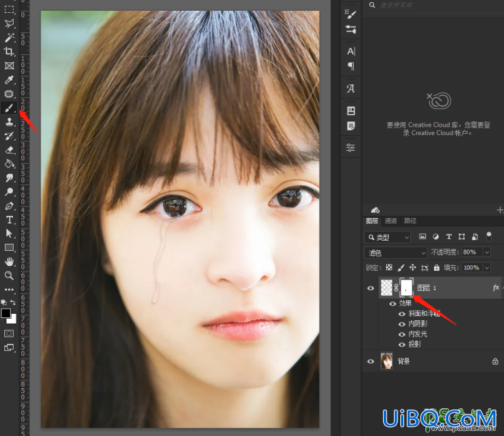Swap foreground and background colors
The height and width of the screenshot is (436, 504).
[13, 302]
